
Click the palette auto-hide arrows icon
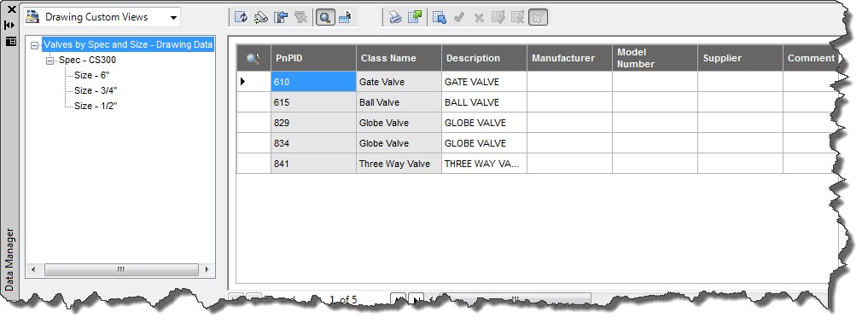(9, 26)
